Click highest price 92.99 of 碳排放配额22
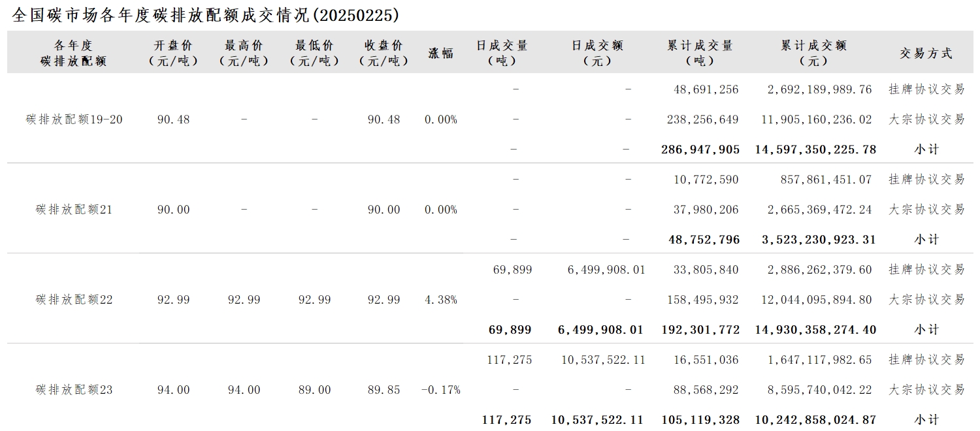The height and width of the screenshot is (431, 980). (244, 300)
